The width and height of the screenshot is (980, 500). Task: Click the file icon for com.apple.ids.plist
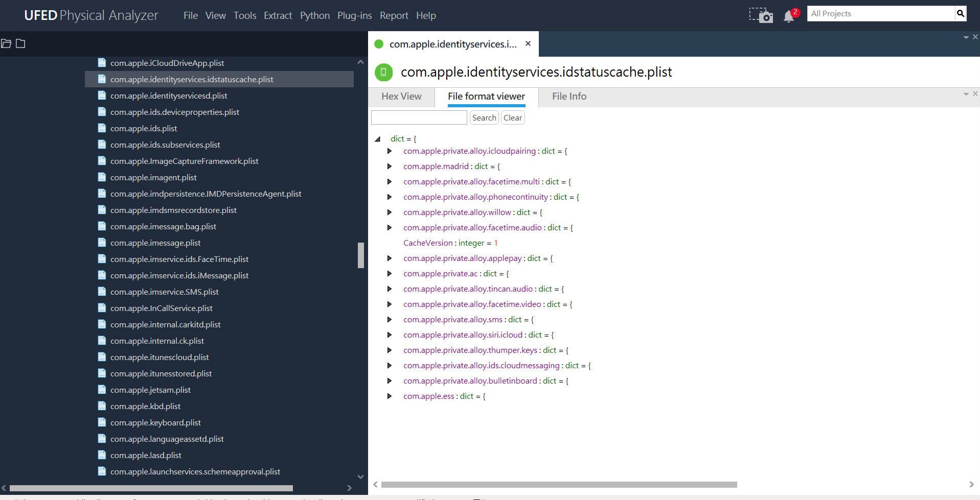[102, 128]
